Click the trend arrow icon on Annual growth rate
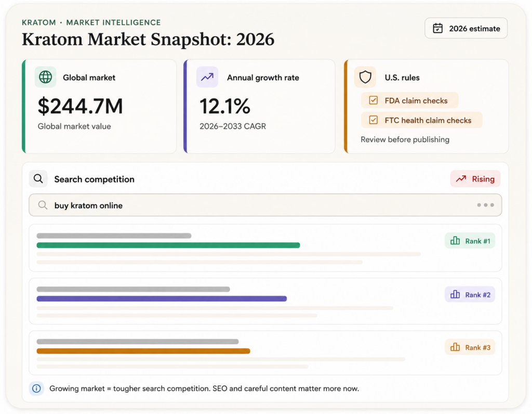This screenshot has height=414, width=532. (207, 77)
